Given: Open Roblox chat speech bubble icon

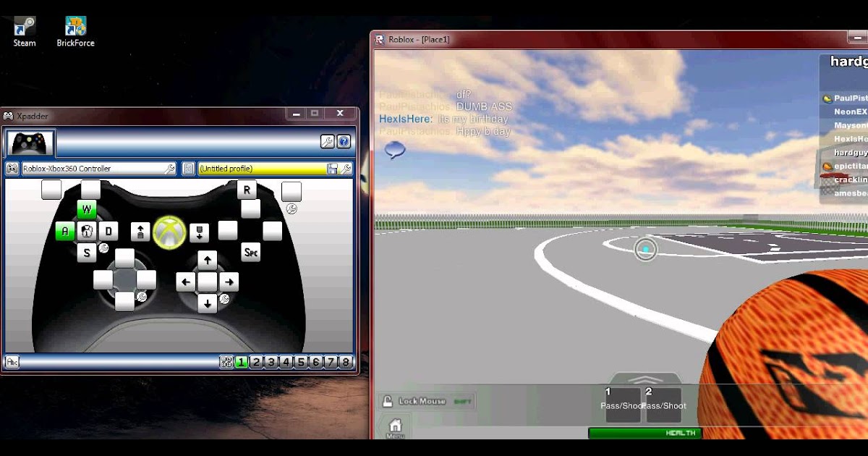Looking at the screenshot, I should point(395,151).
